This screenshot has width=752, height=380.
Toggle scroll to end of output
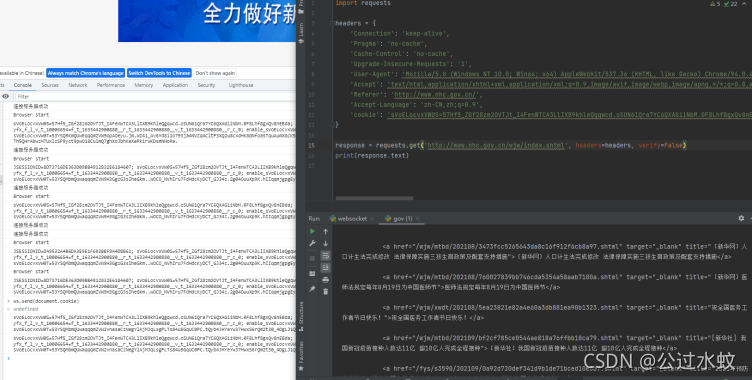point(326,267)
